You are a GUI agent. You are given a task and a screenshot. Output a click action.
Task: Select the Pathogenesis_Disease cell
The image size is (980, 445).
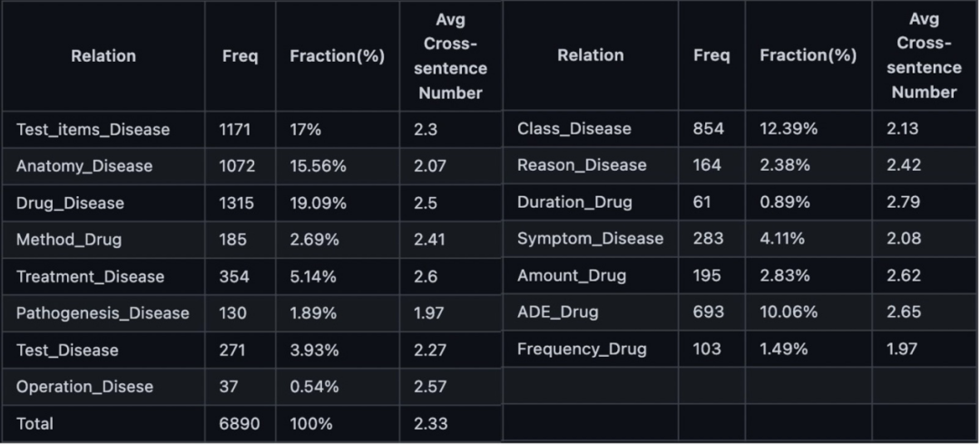(x=103, y=313)
